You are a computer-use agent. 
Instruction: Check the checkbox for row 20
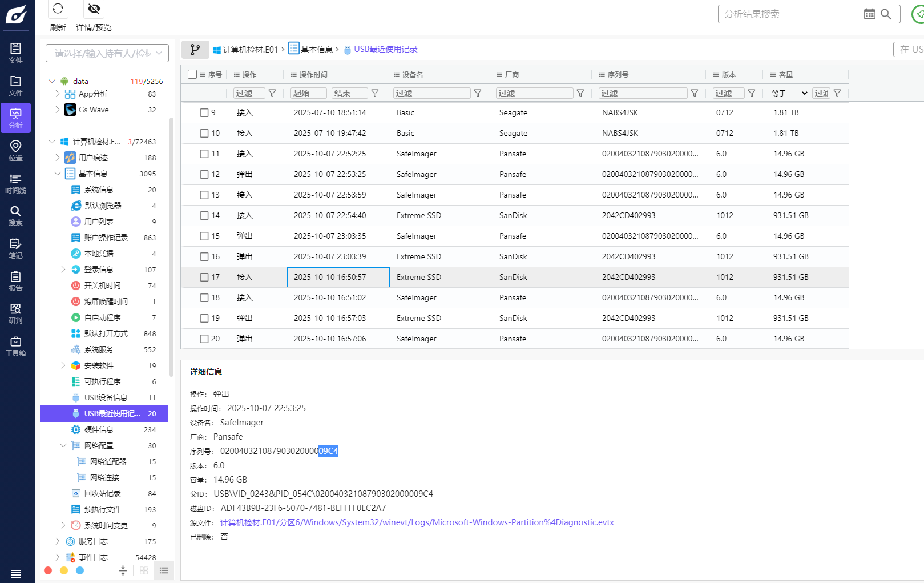[204, 339]
